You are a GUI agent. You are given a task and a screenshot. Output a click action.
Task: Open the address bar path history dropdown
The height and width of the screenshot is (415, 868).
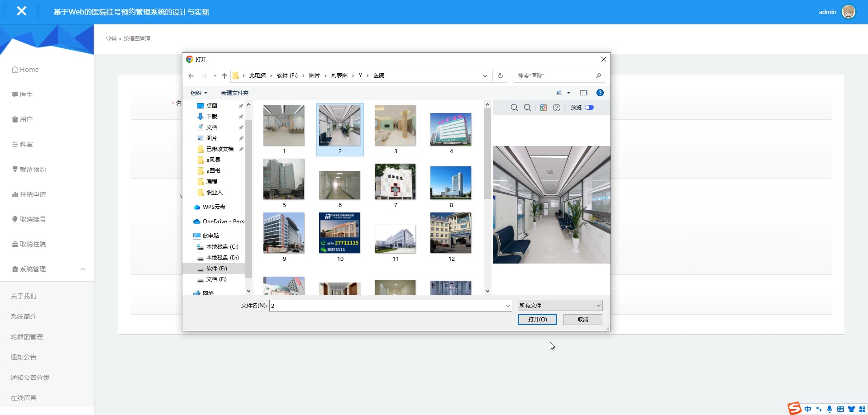pos(485,76)
